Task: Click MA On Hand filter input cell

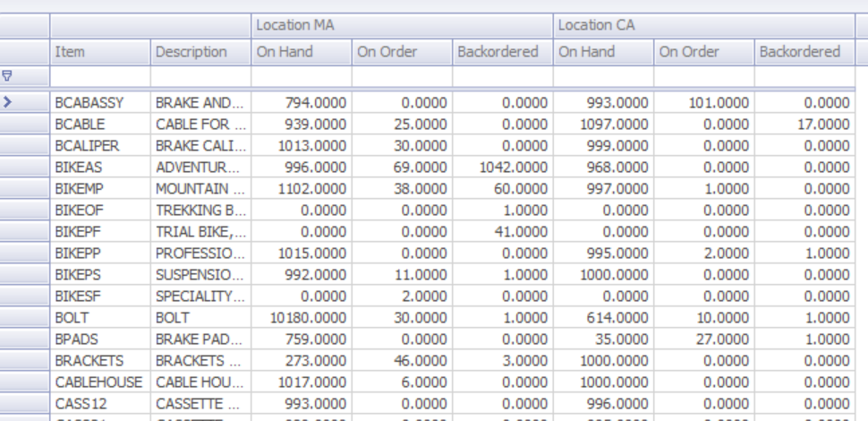Action: click(x=302, y=76)
